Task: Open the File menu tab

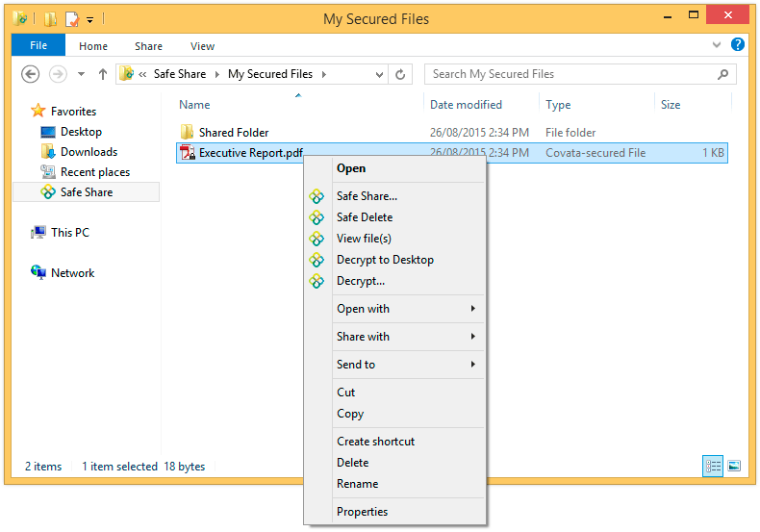Action: [x=38, y=45]
